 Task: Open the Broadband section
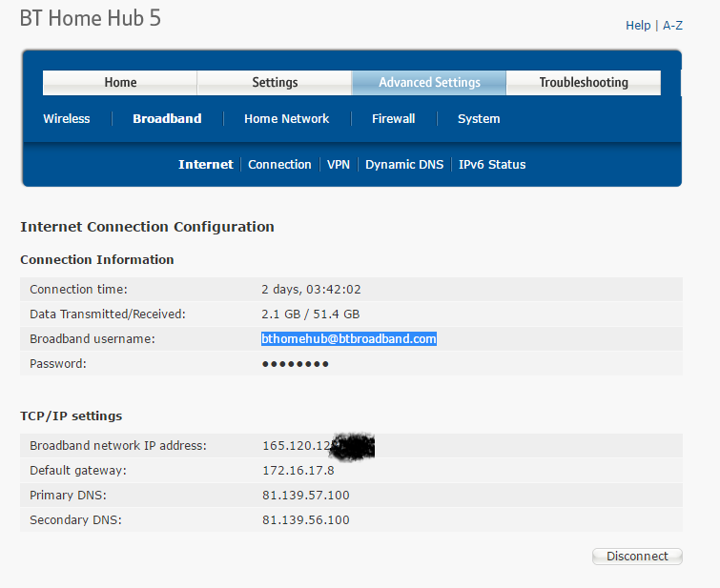click(x=167, y=119)
